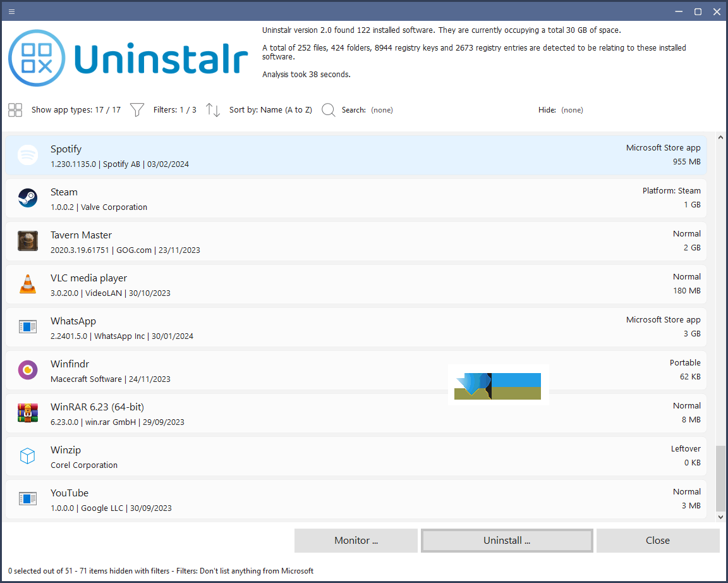Viewport: 728px width, 583px height.
Task: Click the filter funnel icon
Action: 137,110
